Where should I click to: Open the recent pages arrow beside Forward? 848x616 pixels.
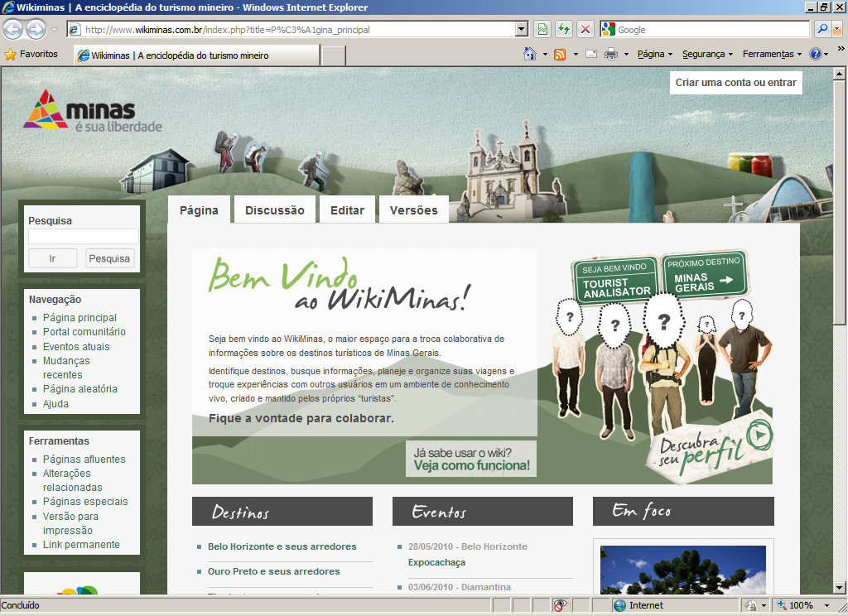tap(54, 30)
